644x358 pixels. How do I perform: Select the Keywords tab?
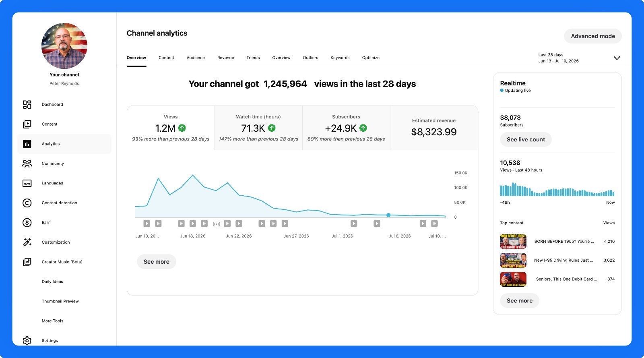[340, 58]
